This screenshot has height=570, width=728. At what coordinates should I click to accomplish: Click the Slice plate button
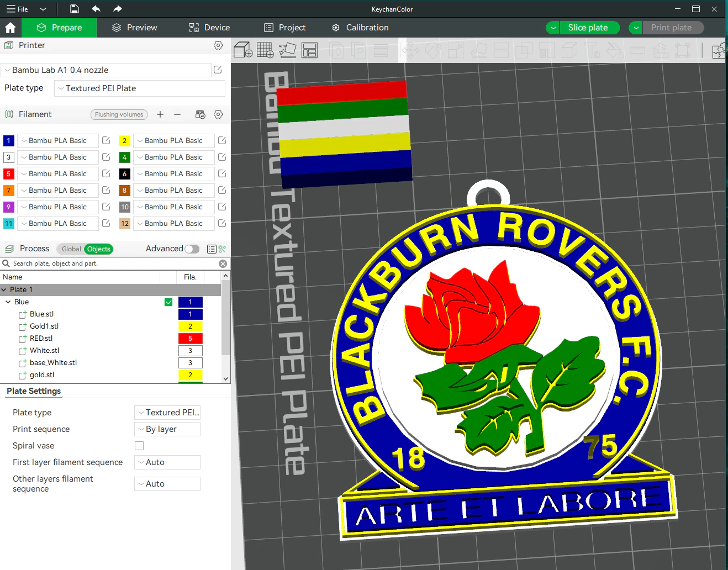point(589,28)
